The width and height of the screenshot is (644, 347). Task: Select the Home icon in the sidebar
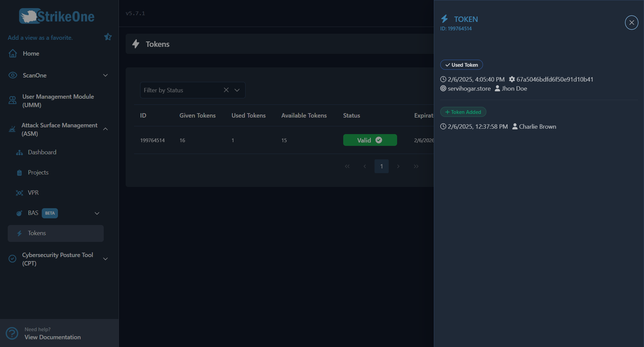[x=12, y=53]
